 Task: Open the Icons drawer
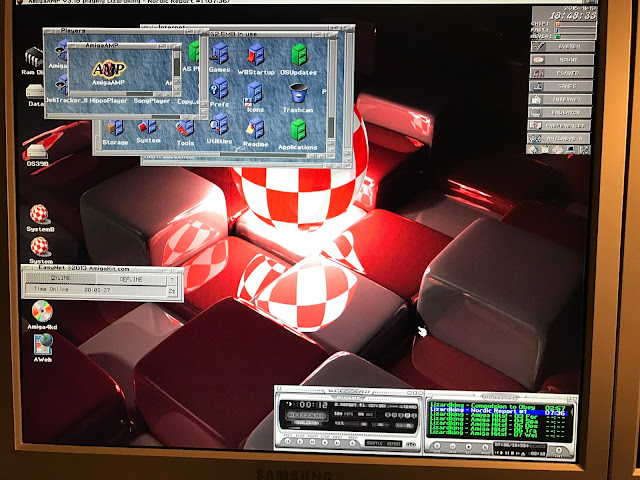pyautogui.click(x=255, y=97)
